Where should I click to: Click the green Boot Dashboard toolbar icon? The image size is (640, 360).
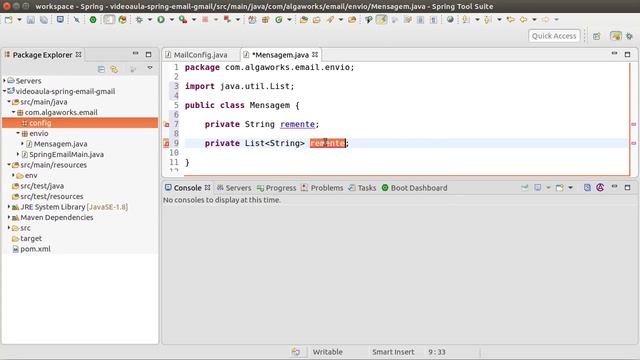93,20
